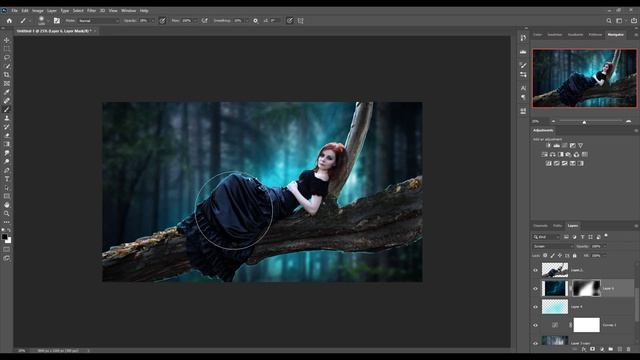Open the Filter menu

[91, 11]
